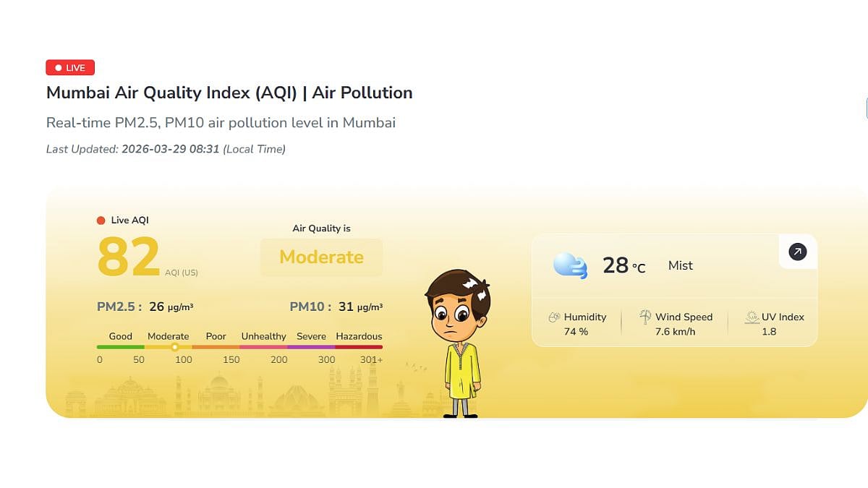Click the Moderate air quality badge

[321, 257]
